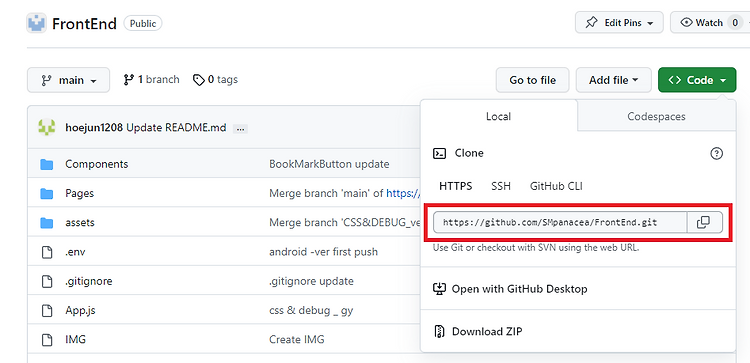Click the Pages folder icon
750x363 pixels.
pos(46,193)
